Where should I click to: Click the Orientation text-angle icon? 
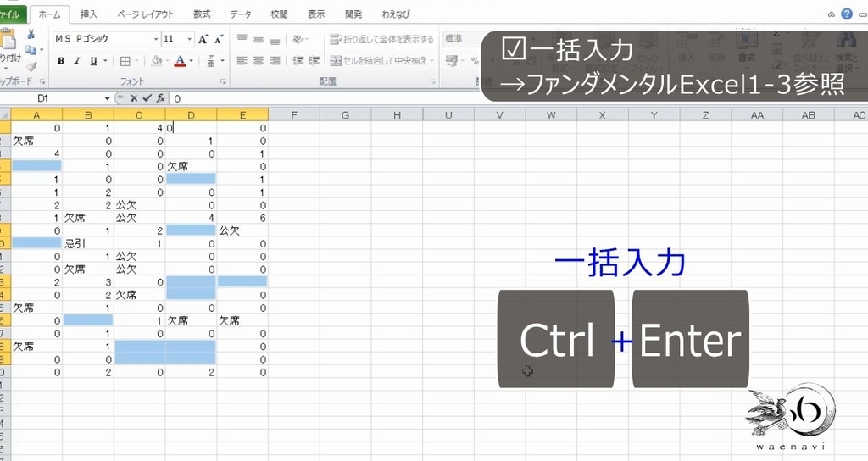(x=299, y=39)
